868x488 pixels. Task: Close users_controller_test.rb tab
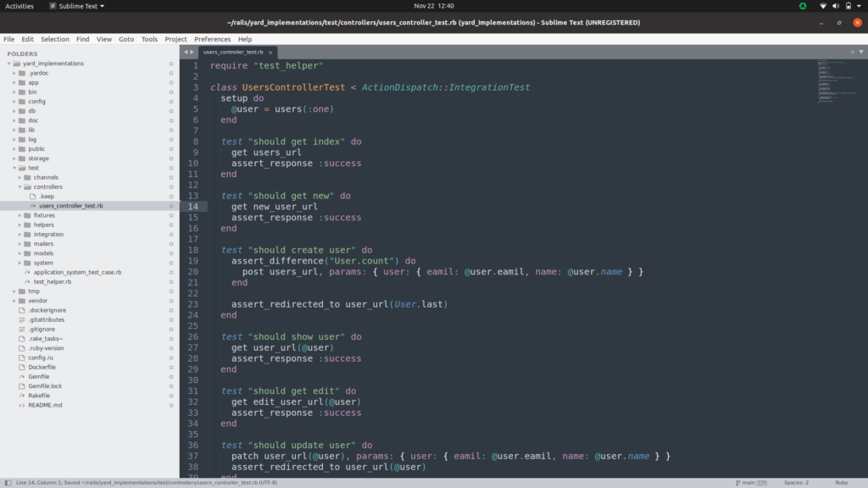[x=270, y=53]
